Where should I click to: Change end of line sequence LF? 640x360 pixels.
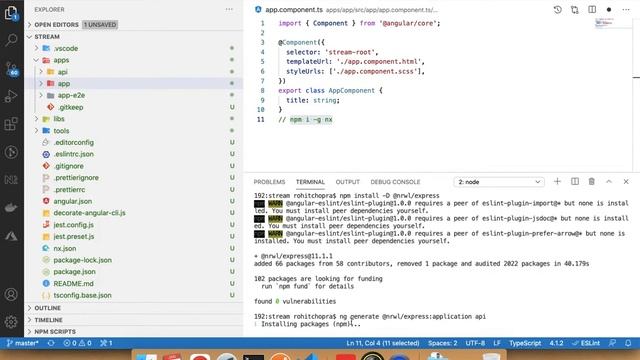pos(497,343)
